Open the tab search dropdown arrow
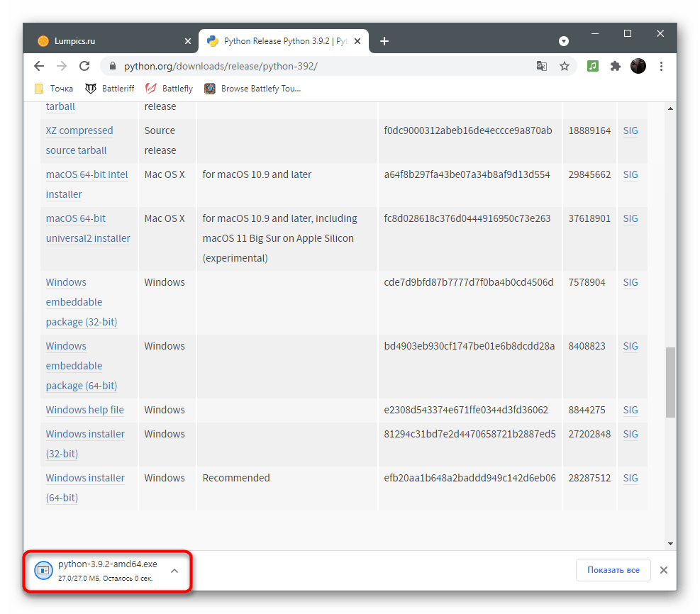Viewport: 700px width, 614px height. pos(564,41)
